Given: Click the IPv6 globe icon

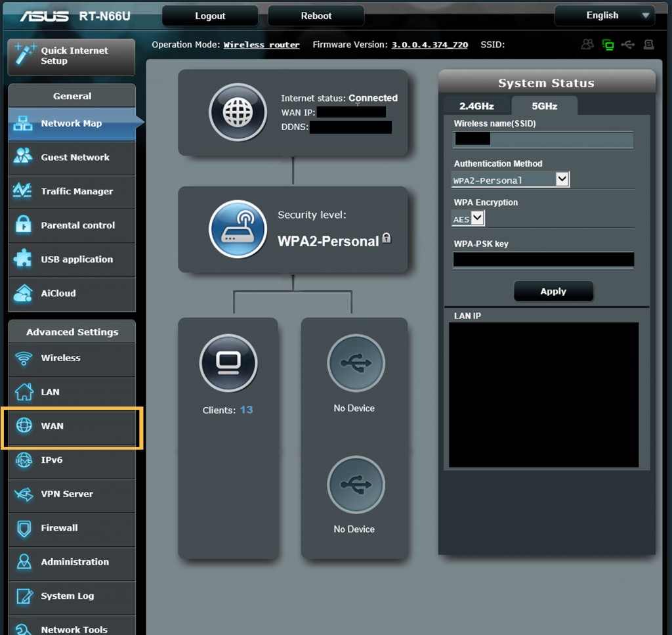Looking at the screenshot, I should pos(24,460).
